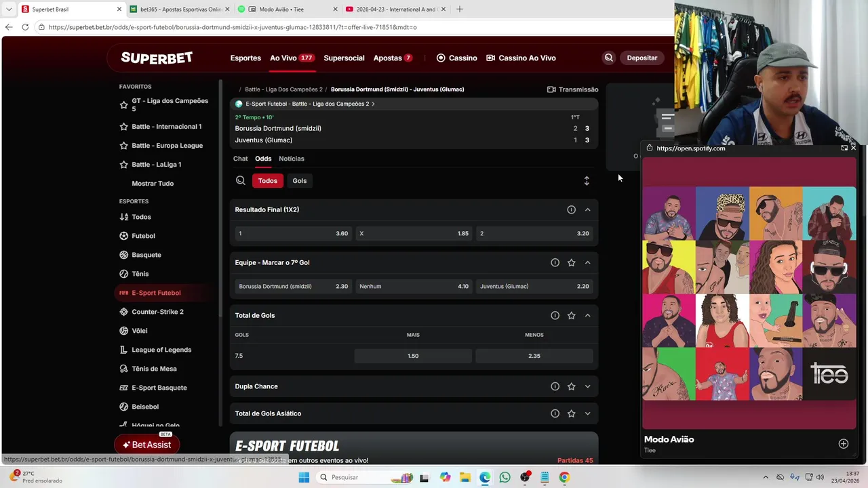Expand the Total de Gols Asiático section

pos(587,413)
